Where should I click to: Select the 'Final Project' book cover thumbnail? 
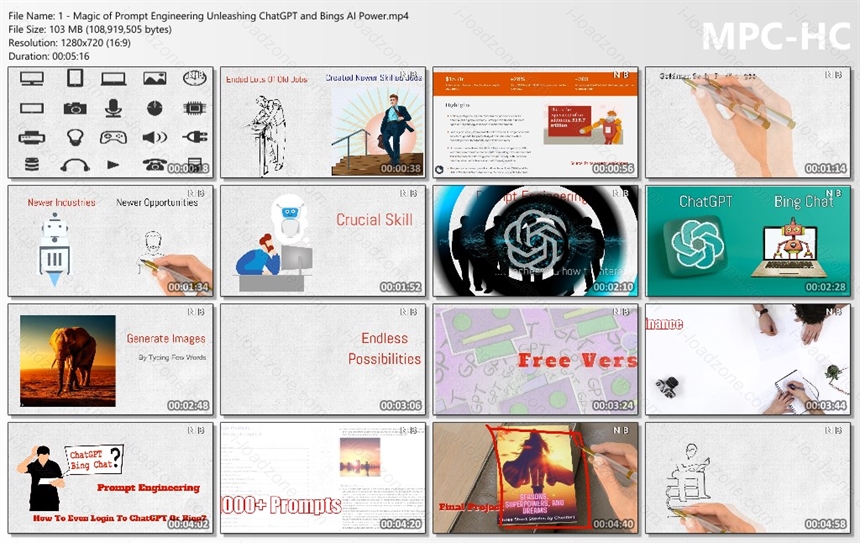coord(535,478)
